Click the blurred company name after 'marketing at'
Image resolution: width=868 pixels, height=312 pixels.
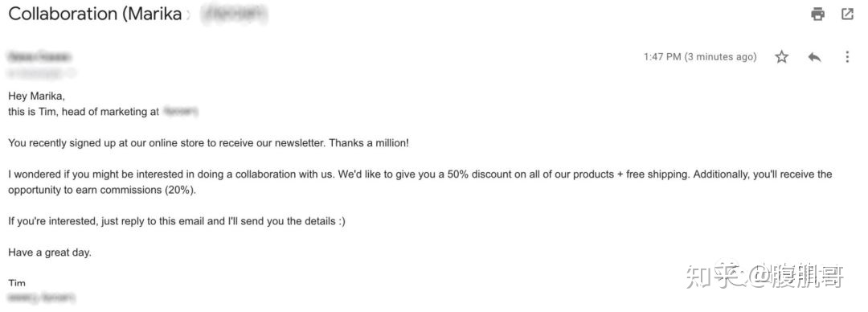point(179,112)
